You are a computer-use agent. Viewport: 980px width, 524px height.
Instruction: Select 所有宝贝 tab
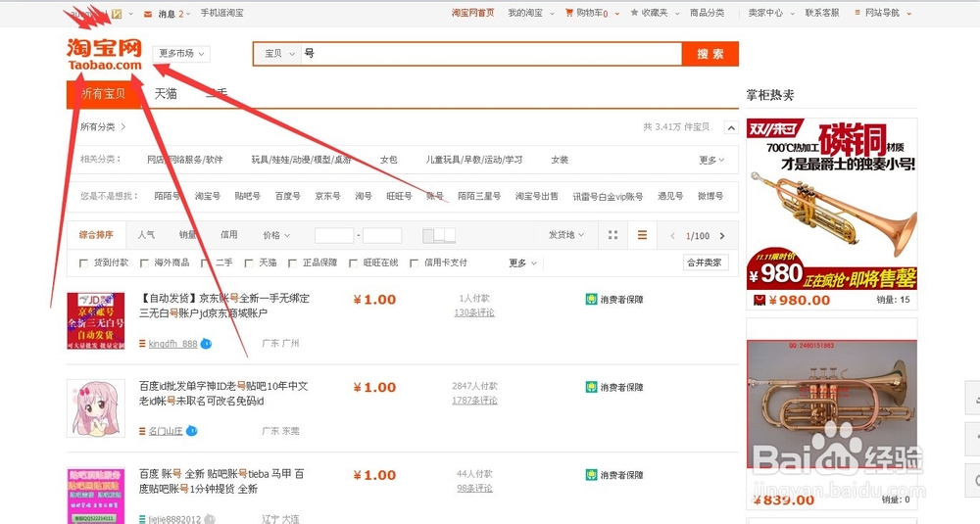click(x=104, y=94)
